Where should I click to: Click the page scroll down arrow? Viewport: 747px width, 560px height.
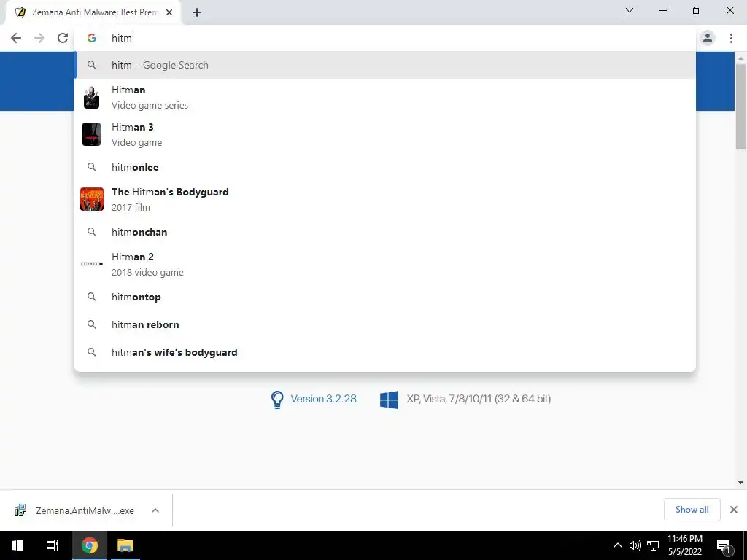point(740,483)
